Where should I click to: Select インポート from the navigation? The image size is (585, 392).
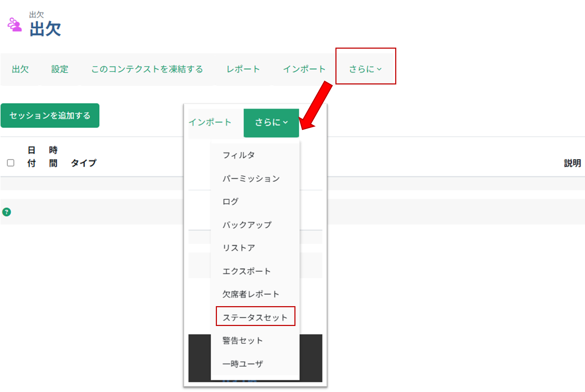point(303,69)
